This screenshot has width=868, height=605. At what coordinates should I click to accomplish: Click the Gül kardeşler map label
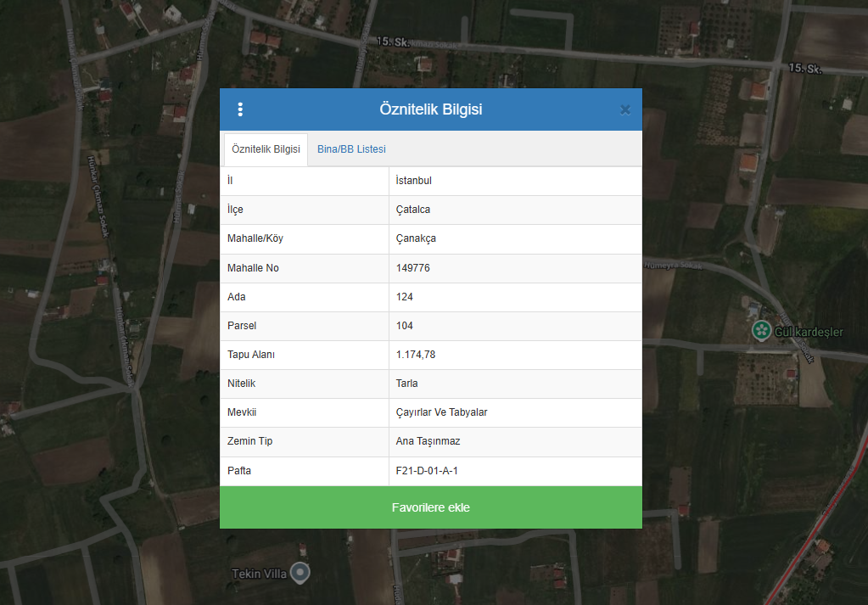(809, 332)
